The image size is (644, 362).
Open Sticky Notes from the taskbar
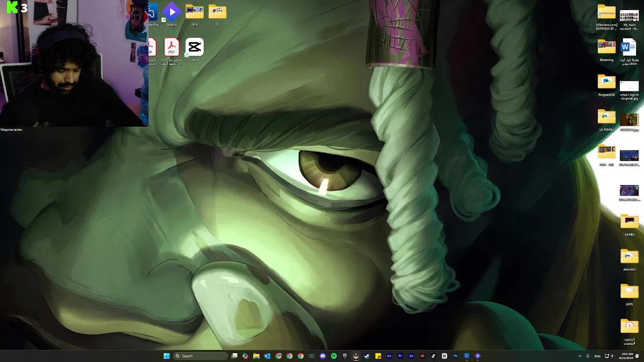coord(378,356)
